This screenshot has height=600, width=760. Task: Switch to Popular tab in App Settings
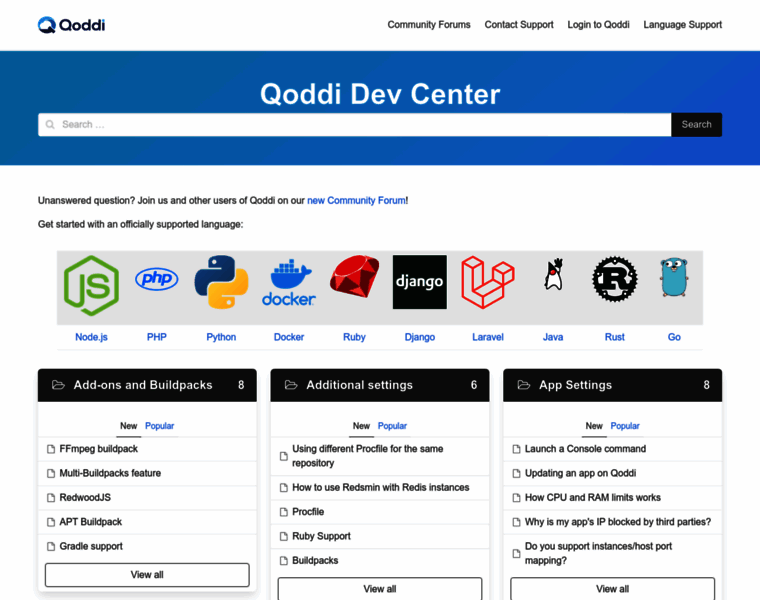pos(625,426)
